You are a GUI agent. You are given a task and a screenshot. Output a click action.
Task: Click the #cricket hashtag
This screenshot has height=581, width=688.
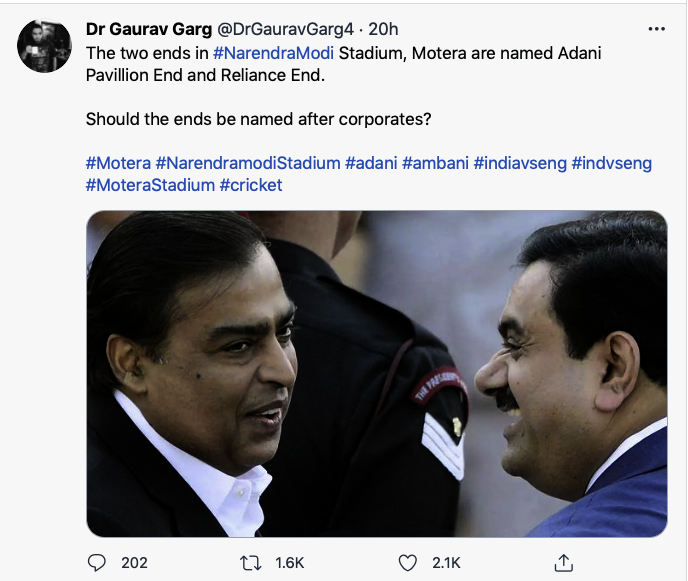tap(251, 185)
